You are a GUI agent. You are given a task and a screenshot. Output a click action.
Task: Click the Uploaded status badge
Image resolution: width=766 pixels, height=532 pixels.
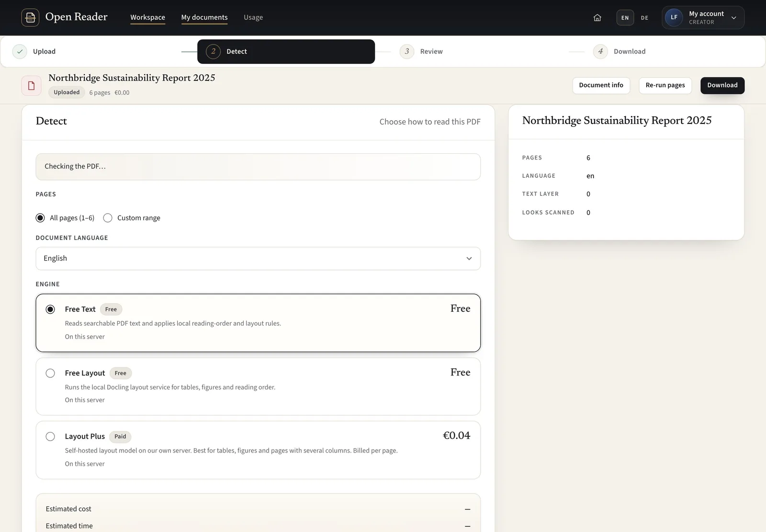pyautogui.click(x=67, y=92)
